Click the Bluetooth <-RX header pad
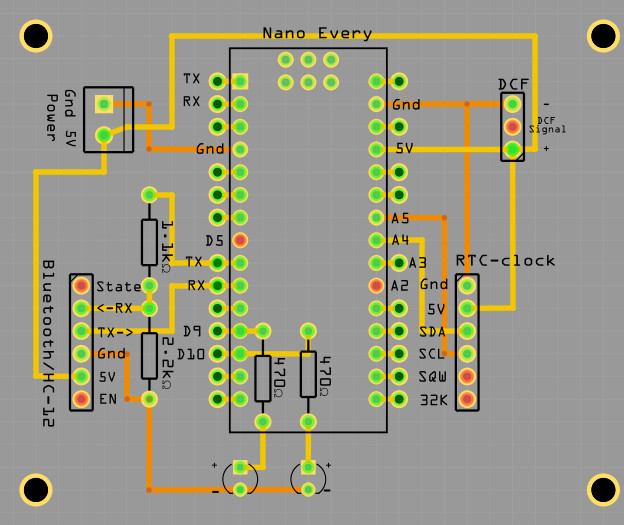Image resolution: width=624 pixels, height=525 pixels. (x=81, y=308)
